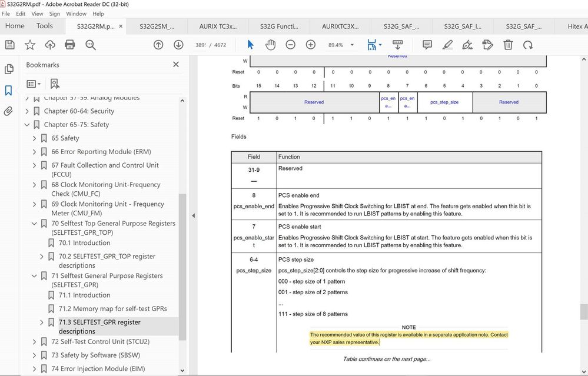Add a sticky note comment
This screenshot has height=376, width=588.
[427, 45]
